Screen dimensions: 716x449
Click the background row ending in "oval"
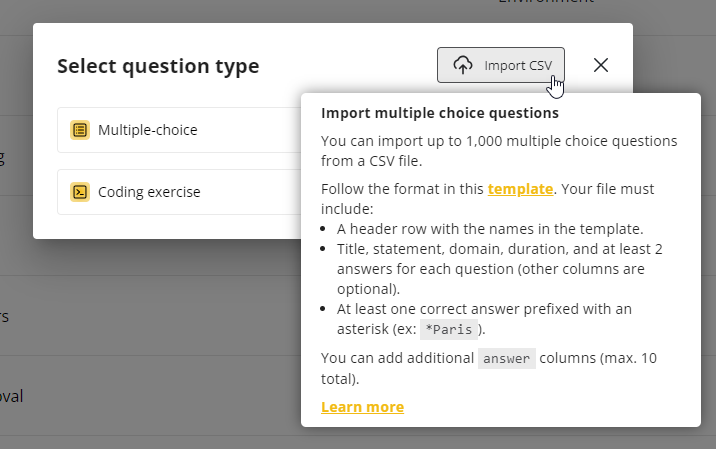pyautogui.click(x=12, y=396)
